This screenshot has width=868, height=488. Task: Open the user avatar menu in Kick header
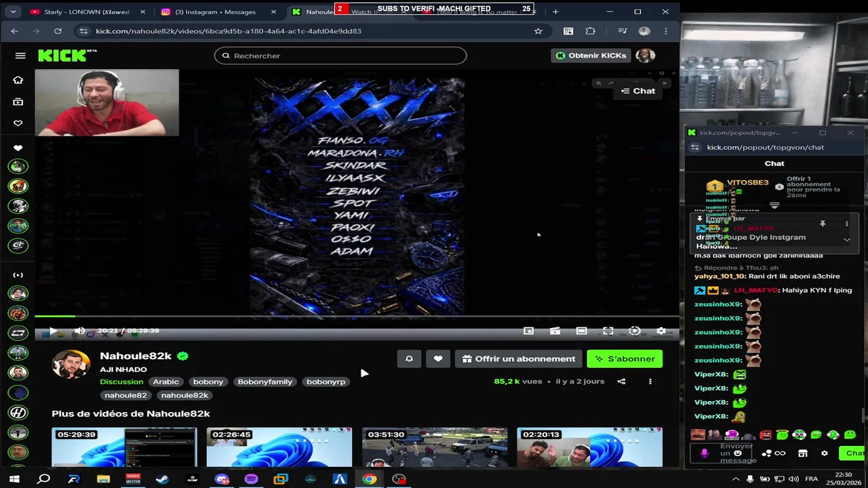[x=645, y=56]
